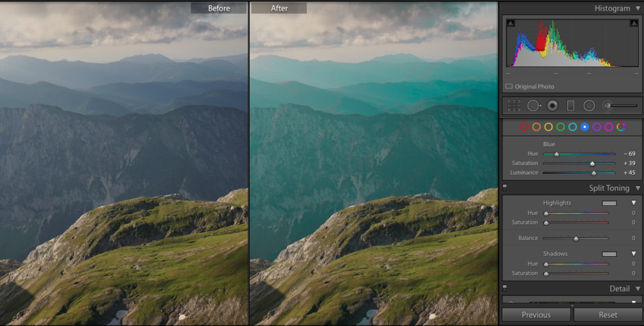This screenshot has width=644, height=326.
Task: Collapse the Histogram panel
Action: 637,8
